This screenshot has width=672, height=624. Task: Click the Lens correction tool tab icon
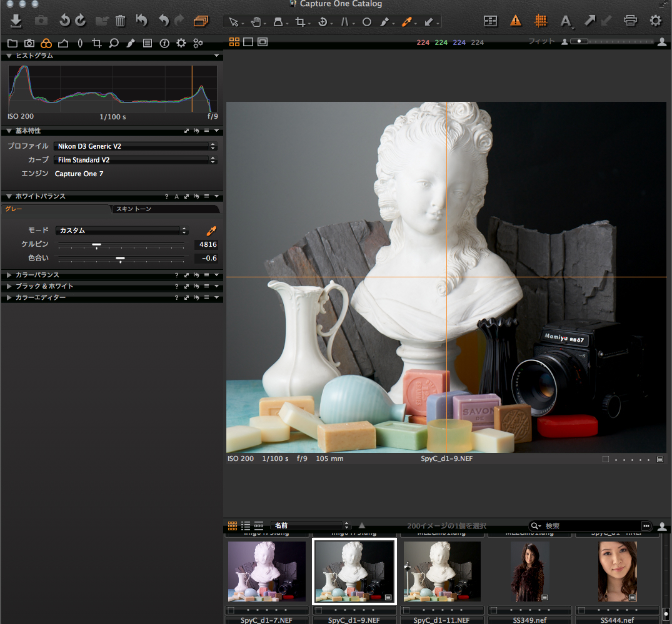pos(79,43)
